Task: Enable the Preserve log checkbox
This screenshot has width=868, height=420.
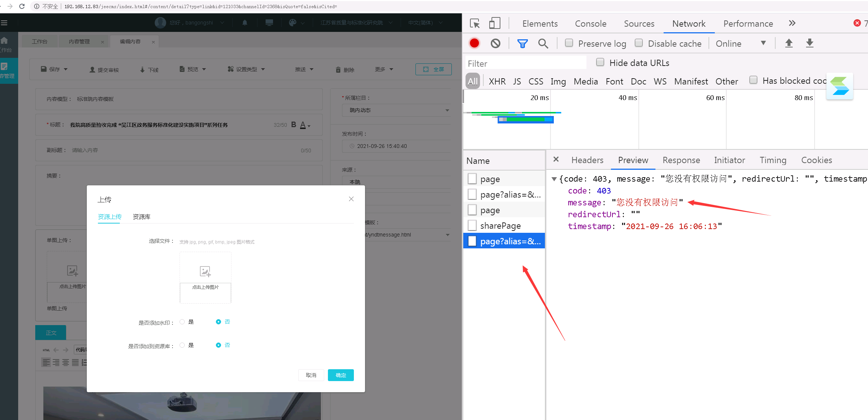Action: [569, 43]
